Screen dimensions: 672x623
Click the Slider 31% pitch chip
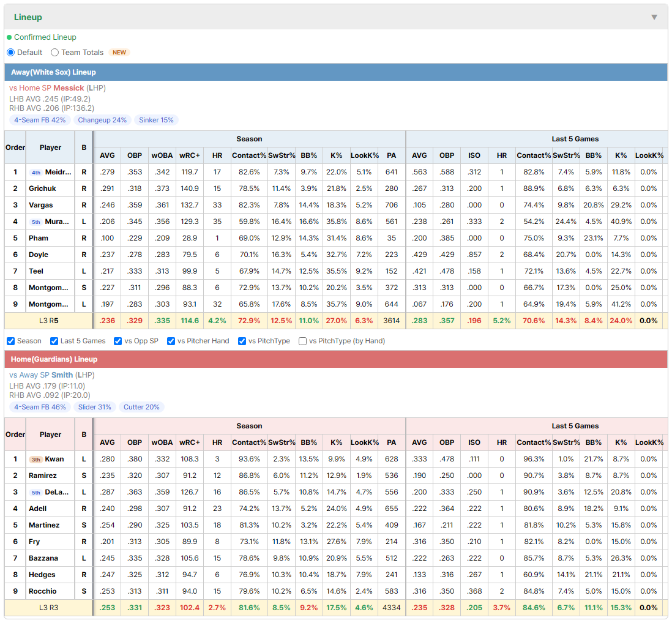click(95, 407)
